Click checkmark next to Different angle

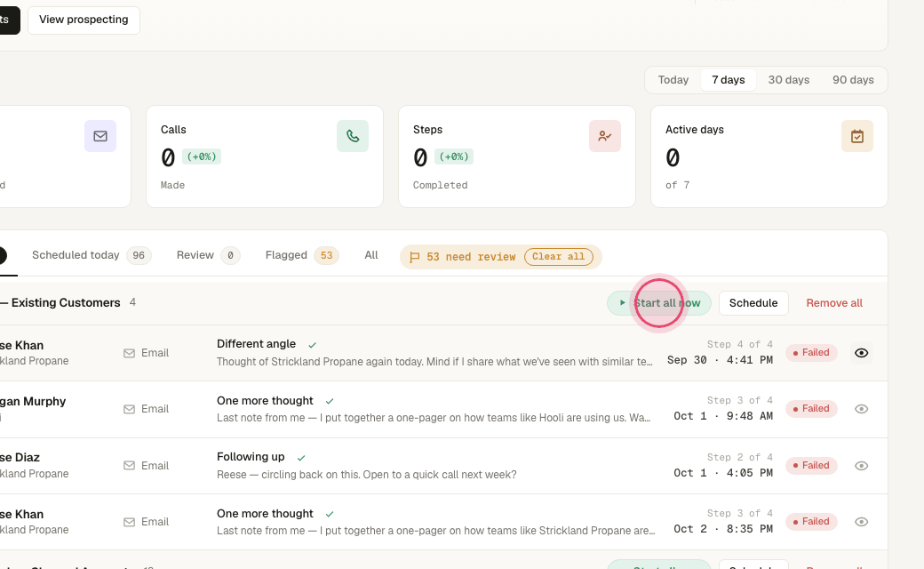coord(313,345)
